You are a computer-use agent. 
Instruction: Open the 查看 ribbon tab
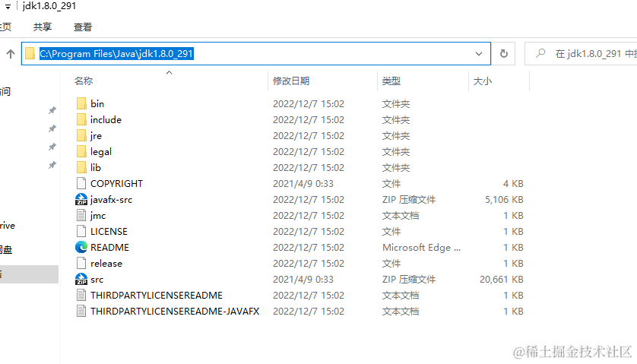tap(82, 27)
